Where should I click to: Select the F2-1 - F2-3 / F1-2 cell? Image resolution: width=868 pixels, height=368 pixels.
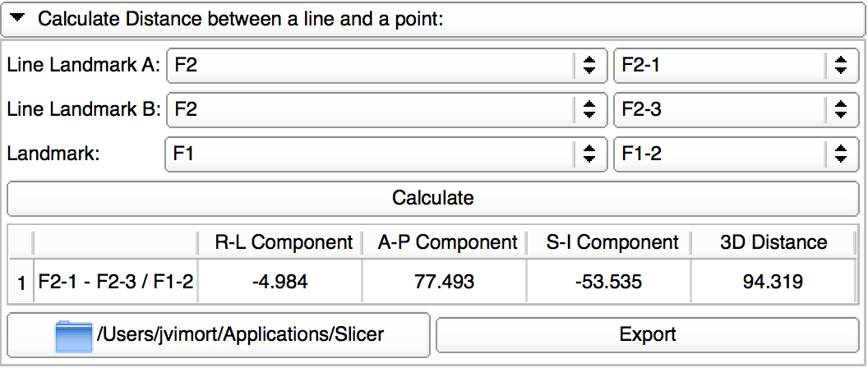(116, 283)
